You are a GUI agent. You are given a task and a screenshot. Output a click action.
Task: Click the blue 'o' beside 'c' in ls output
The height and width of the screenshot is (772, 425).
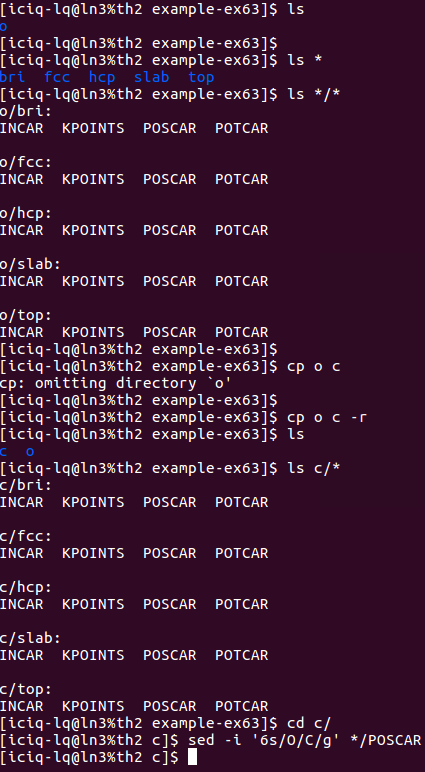point(31,451)
